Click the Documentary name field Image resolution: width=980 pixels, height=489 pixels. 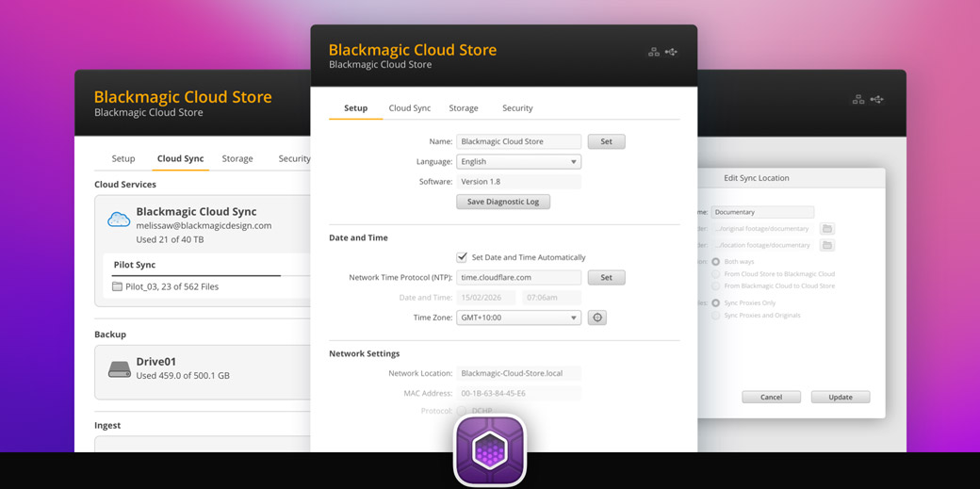[x=762, y=212]
